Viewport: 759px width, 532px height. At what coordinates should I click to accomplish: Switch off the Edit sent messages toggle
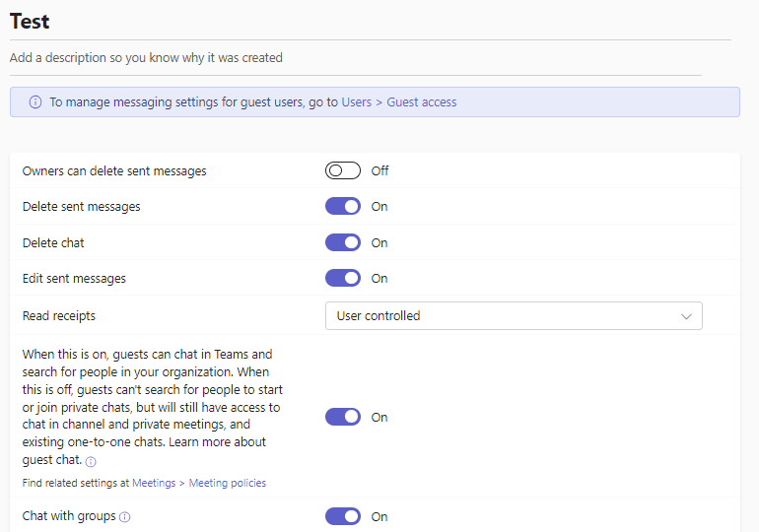343,279
